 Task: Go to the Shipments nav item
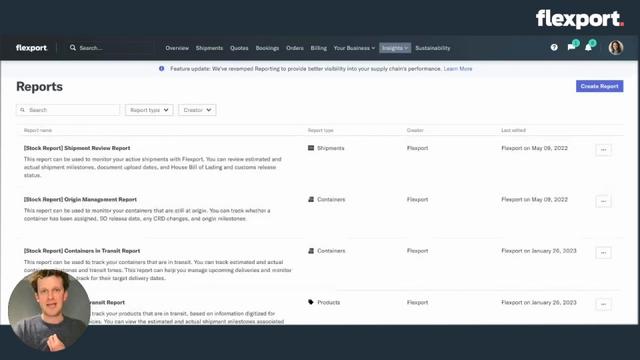[209, 48]
